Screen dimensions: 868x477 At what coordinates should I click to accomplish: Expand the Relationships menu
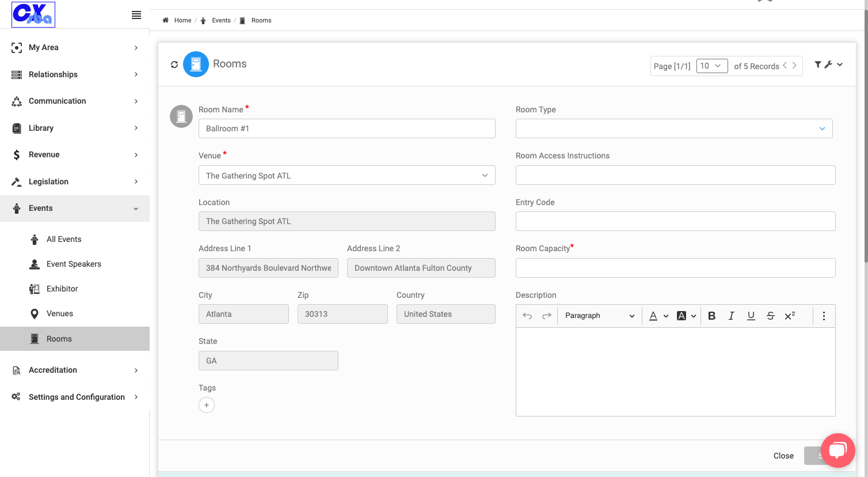[x=75, y=74]
